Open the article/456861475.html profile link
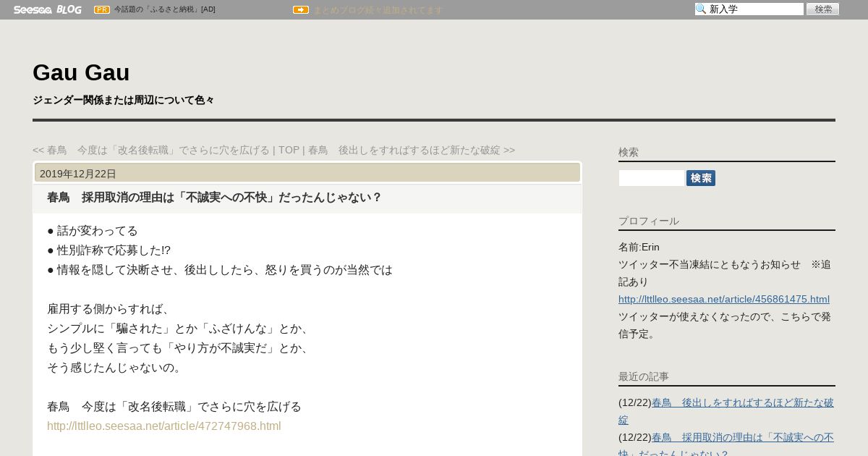Image resolution: width=868 pixels, height=456 pixels. [x=724, y=299]
